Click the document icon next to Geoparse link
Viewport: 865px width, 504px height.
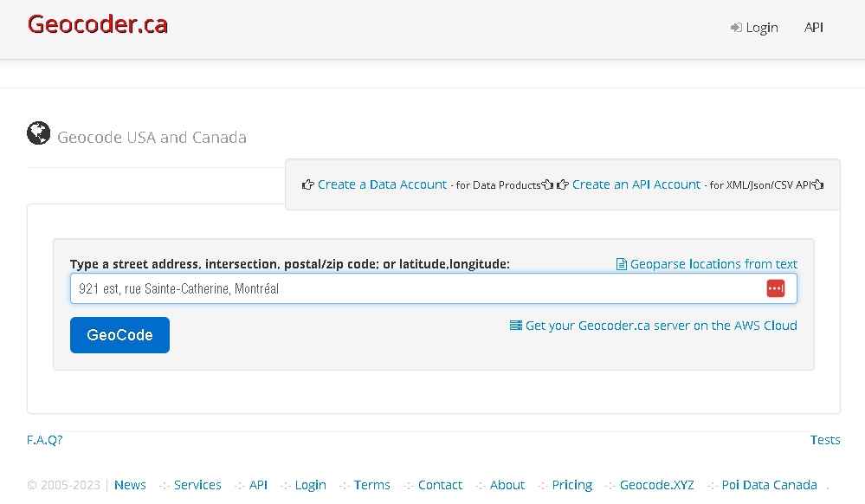[621, 264]
